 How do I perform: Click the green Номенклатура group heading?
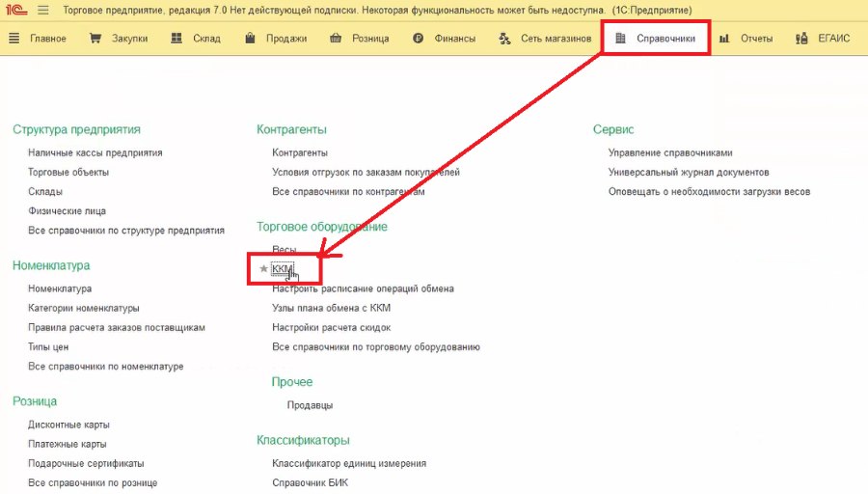[x=51, y=265]
